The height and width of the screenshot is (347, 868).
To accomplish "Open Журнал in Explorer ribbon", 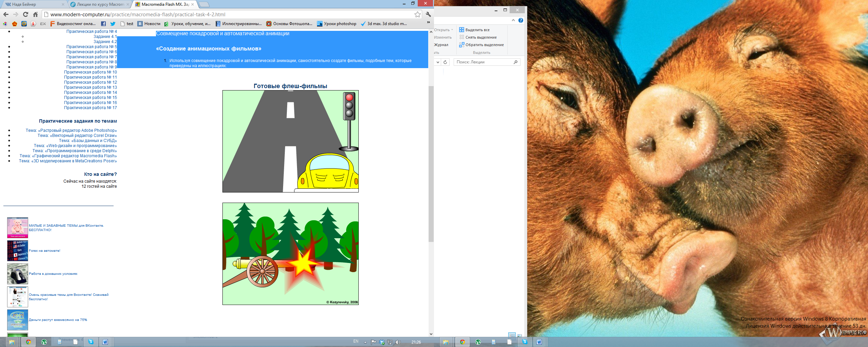I will pyautogui.click(x=441, y=45).
